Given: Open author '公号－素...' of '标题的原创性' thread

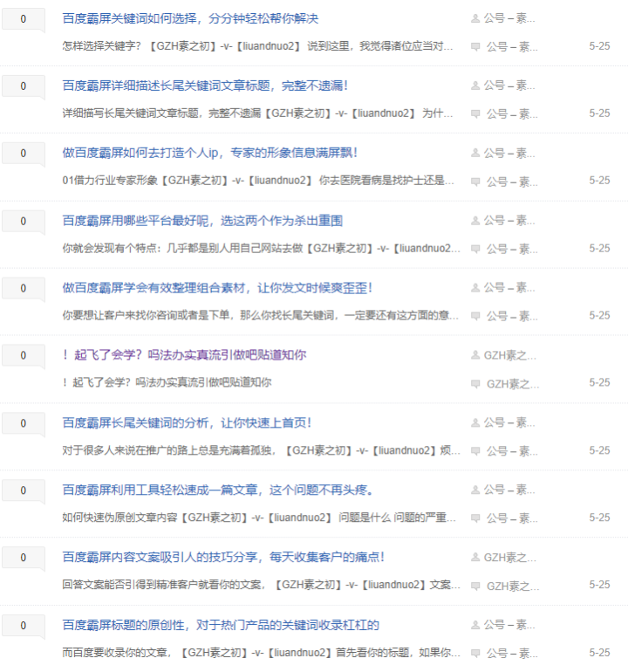Looking at the screenshot, I should point(509,625).
